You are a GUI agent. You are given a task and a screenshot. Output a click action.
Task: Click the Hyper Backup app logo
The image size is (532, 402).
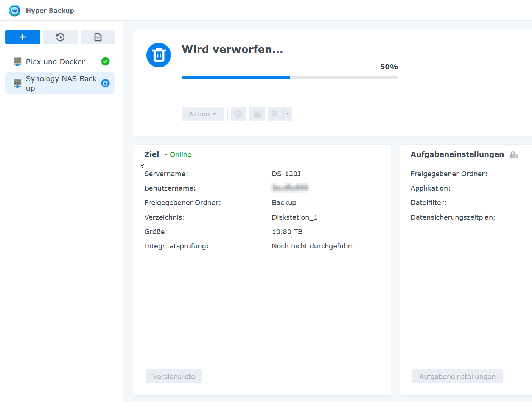(x=14, y=11)
